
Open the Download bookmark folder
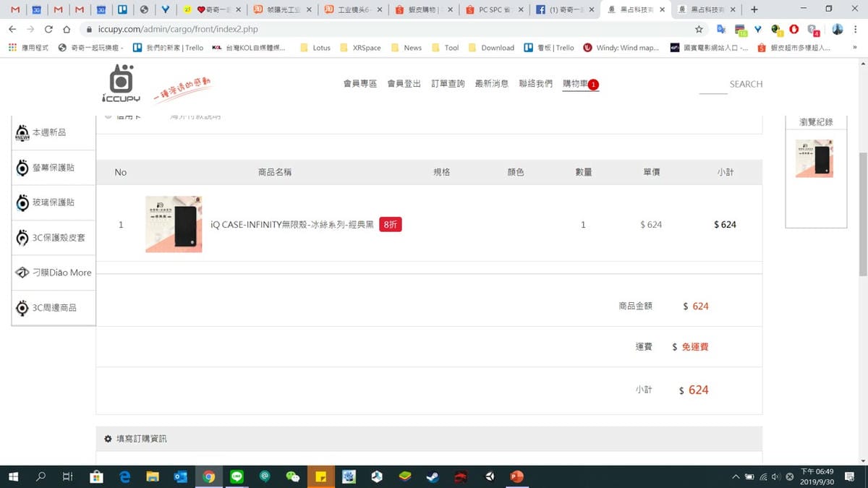(x=491, y=48)
